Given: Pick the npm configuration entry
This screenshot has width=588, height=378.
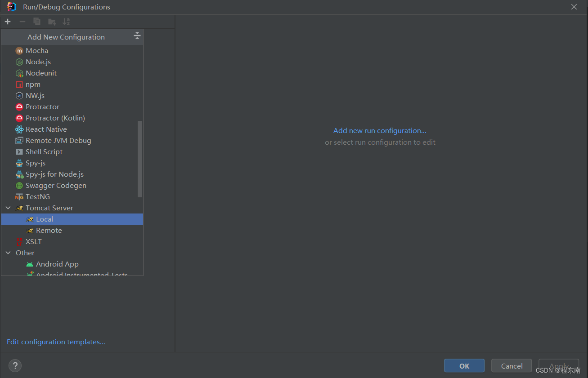Looking at the screenshot, I should click(x=72, y=84).
